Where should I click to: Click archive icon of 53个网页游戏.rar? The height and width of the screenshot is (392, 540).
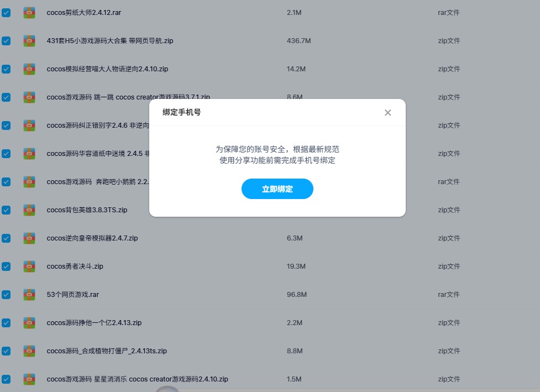click(x=29, y=295)
